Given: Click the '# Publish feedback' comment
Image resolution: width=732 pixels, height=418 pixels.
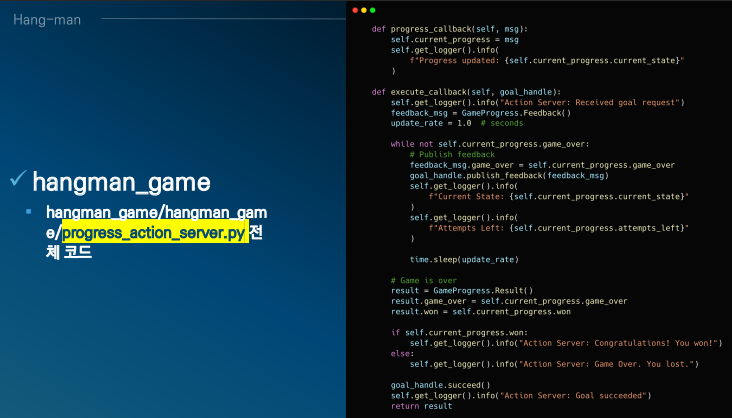Looking at the screenshot, I should tap(452, 155).
